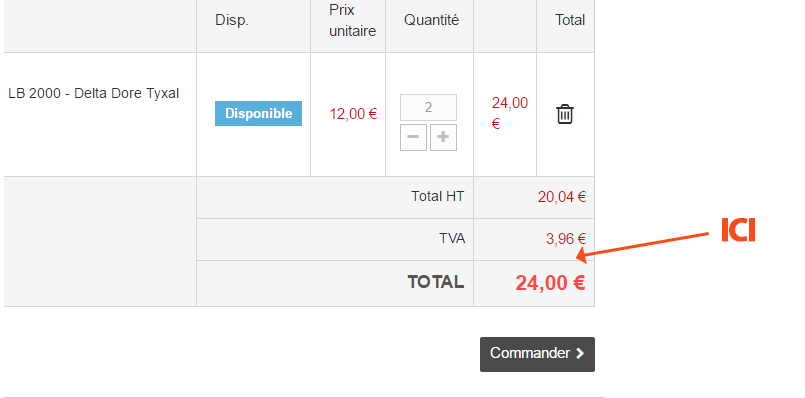Click the 24,00 € line total
Screen dimensions: 805x398
509,113
